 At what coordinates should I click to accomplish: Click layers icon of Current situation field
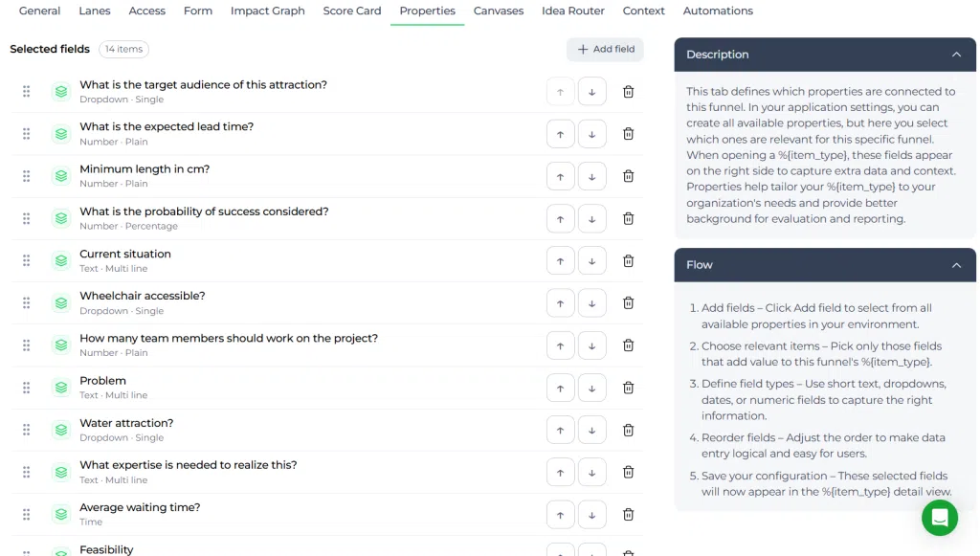[x=61, y=260]
